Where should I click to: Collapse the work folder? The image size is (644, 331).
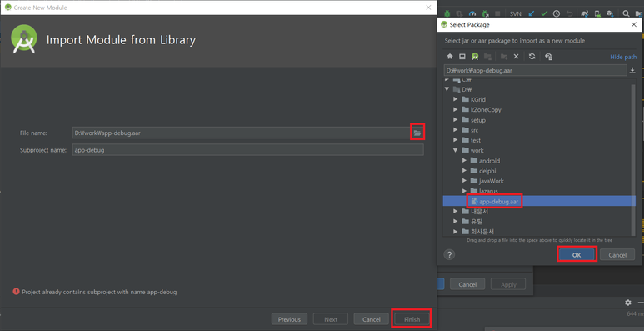[x=456, y=150]
